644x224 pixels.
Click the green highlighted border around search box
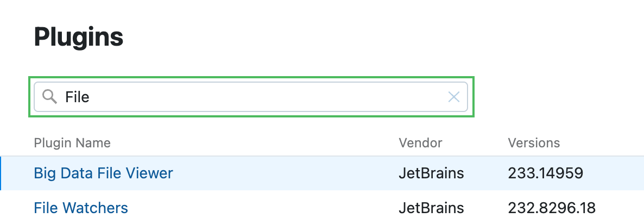coord(251,78)
